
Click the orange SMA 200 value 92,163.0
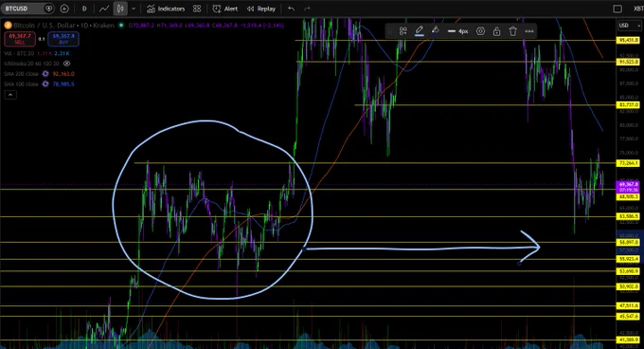pos(63,74)
